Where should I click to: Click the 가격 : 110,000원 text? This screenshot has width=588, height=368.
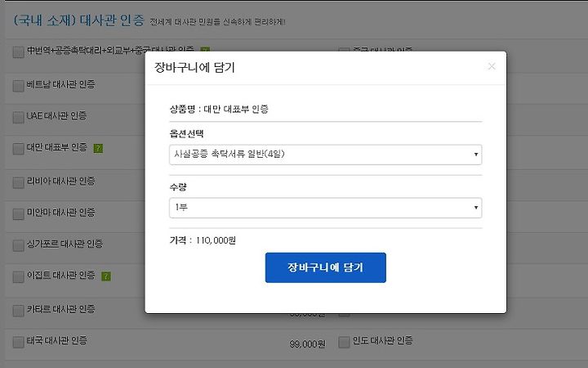(203, 240)
